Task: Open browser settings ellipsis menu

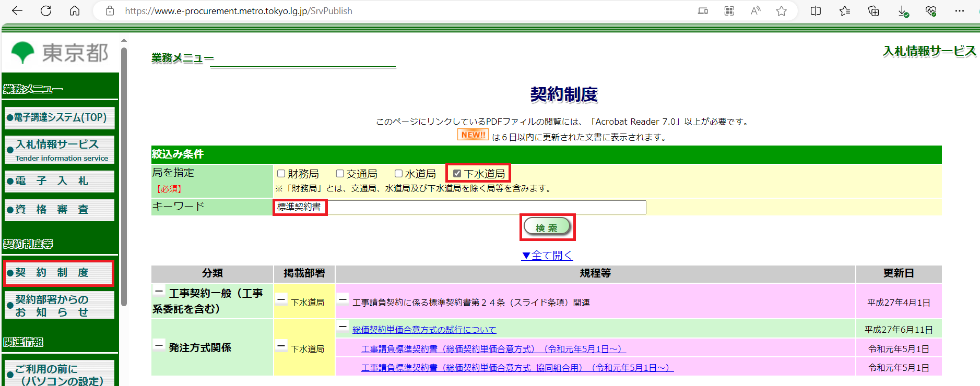Action: [x=959, y=11]
